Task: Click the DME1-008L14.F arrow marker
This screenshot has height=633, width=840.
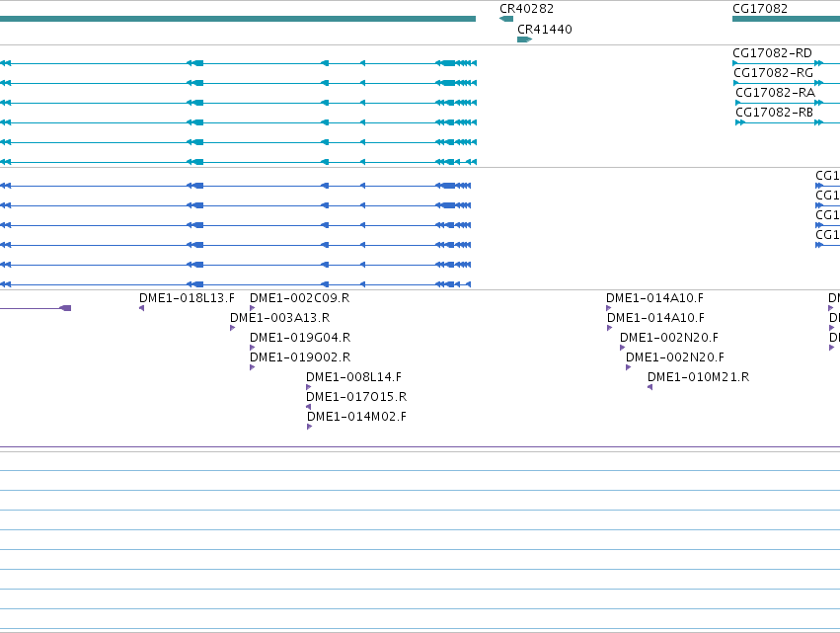Action: click(309, 387)
